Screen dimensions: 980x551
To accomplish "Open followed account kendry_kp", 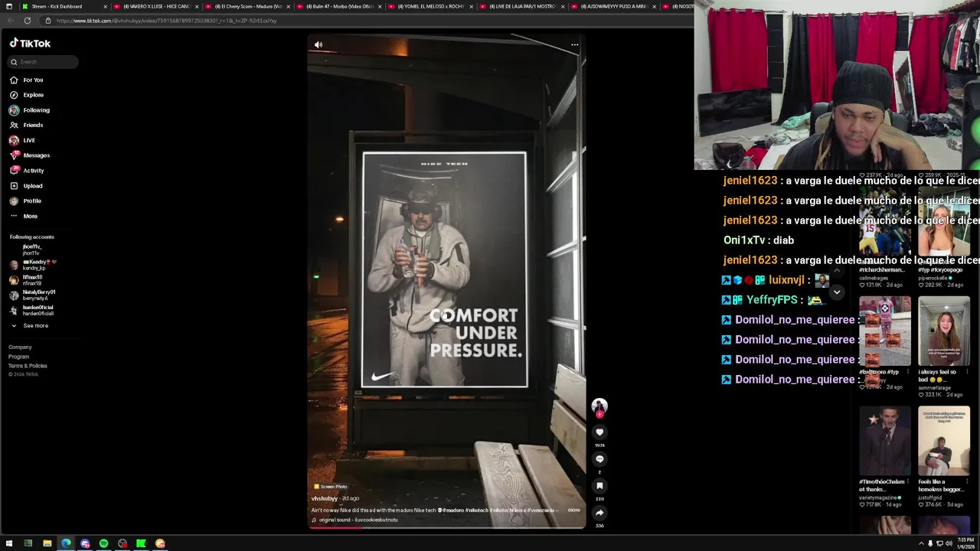I will (34, 265).
